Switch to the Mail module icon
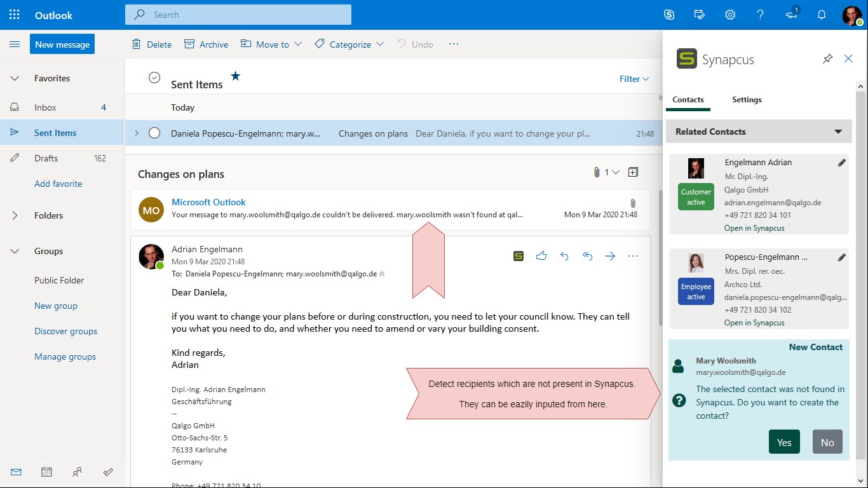This screenshot has height=488, width=868. click(x=16, y=472)
